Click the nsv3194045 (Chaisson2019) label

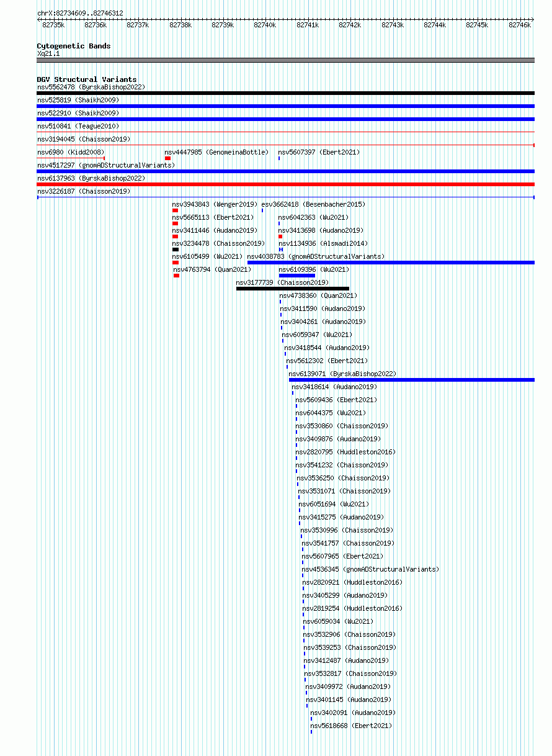coord(84,139)
